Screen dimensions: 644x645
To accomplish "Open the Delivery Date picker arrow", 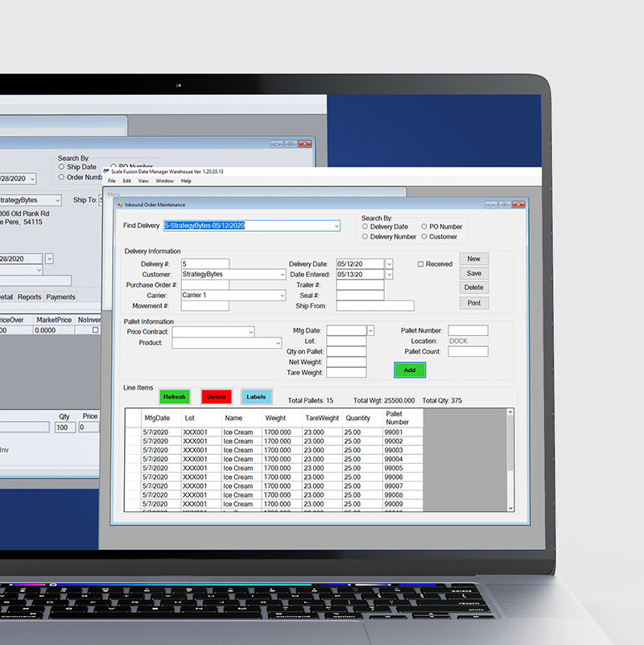I will click(x=389, y=264).
